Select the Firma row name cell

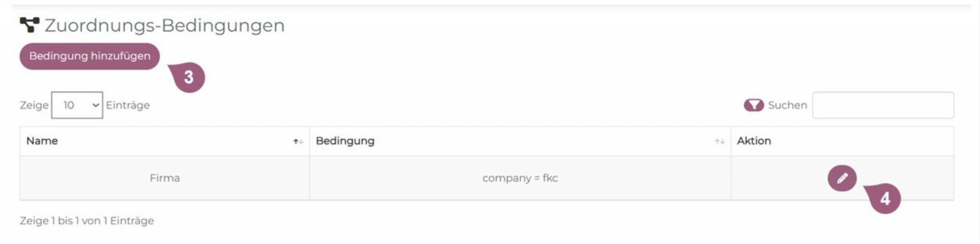165,178
